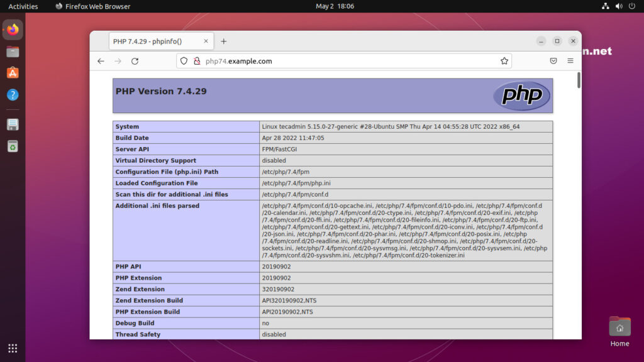Click the forward navigation button
The width and height of the screenshot is (644, 362).
[118, 61]
